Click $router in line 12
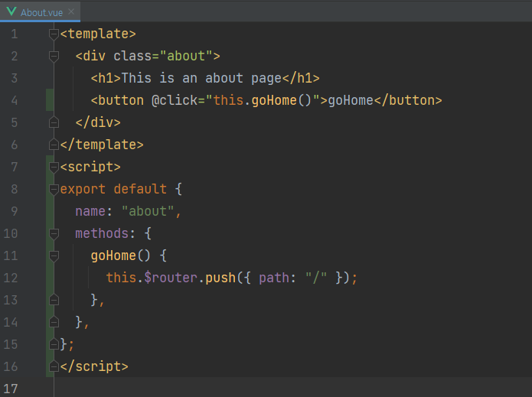 [x=171, y=278]
